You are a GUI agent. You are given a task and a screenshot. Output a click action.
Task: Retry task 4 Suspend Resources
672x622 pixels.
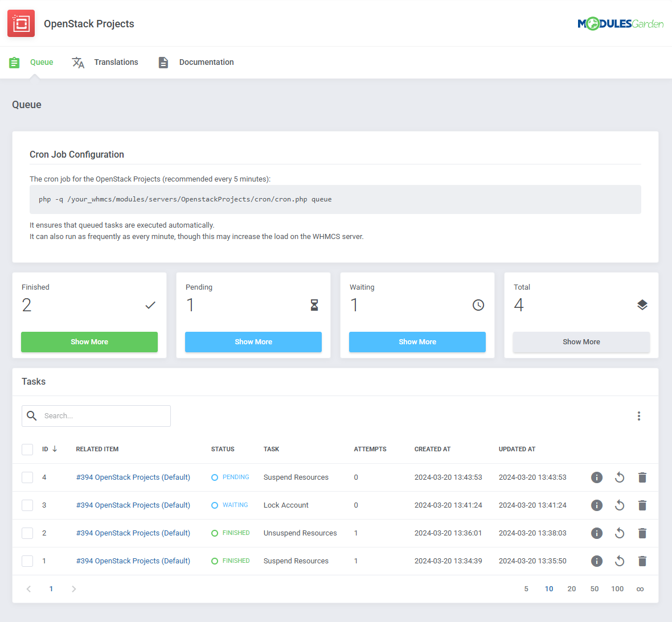pyautogui.click(x=619, y=477)
